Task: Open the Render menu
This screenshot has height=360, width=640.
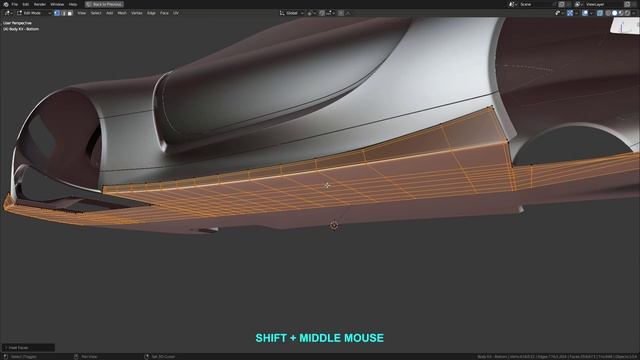Action: (40, 4)
